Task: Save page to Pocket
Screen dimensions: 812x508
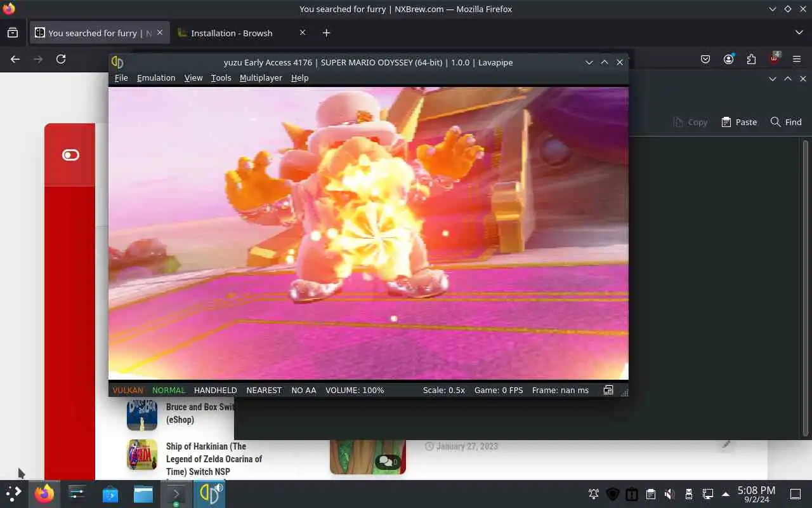Action: click(x=705, y=59)
